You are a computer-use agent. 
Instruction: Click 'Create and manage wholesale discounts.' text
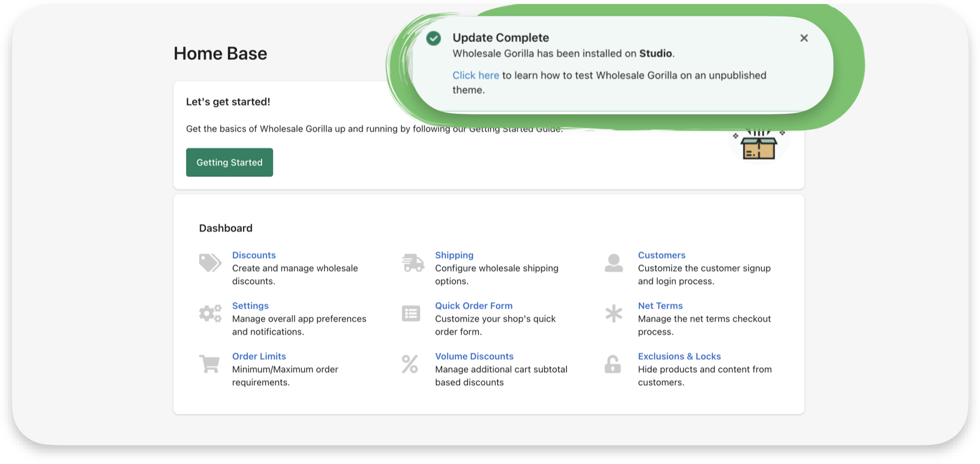(295, 275)
